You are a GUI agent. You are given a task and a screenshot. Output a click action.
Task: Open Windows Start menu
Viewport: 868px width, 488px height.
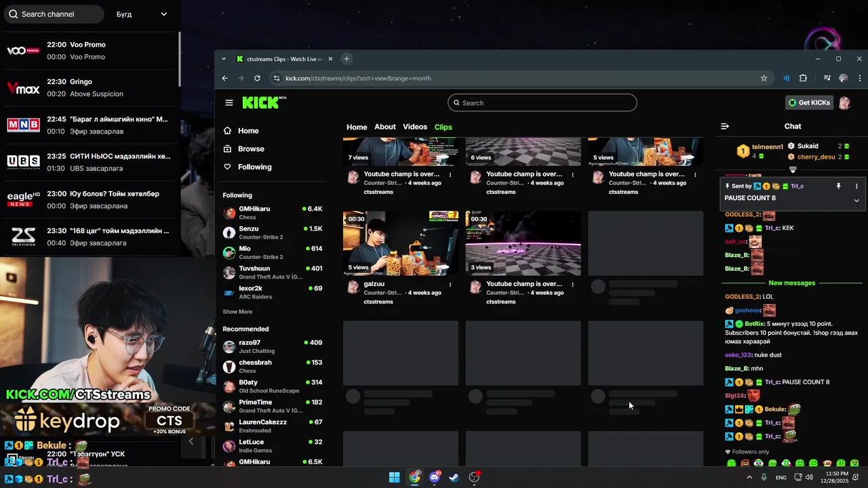pos(394,477)
